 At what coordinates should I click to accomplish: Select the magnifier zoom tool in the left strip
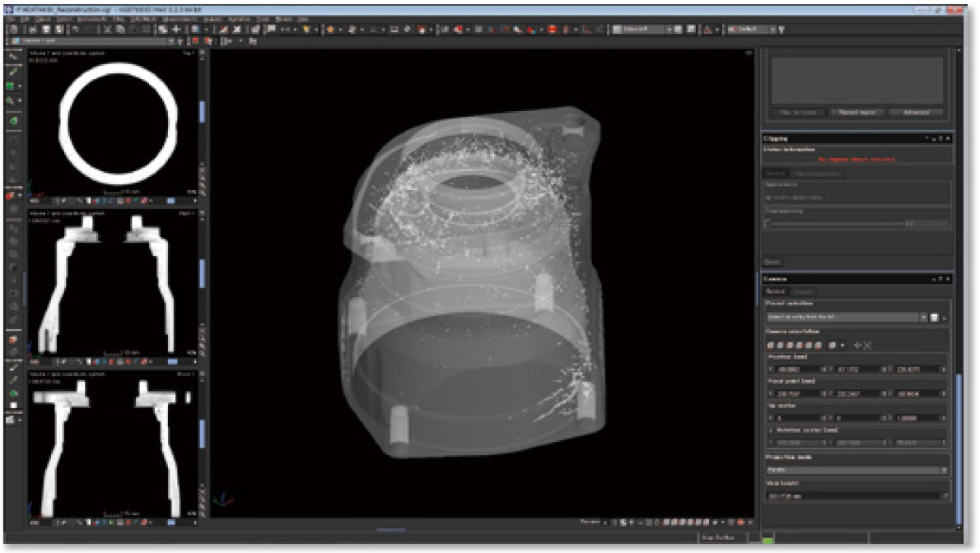click(10, 100)
